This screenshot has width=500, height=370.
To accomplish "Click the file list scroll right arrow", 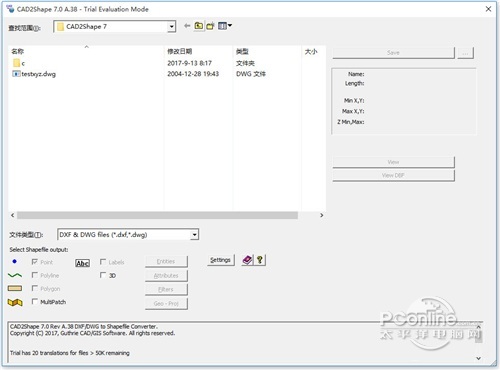I will [321, 215].
